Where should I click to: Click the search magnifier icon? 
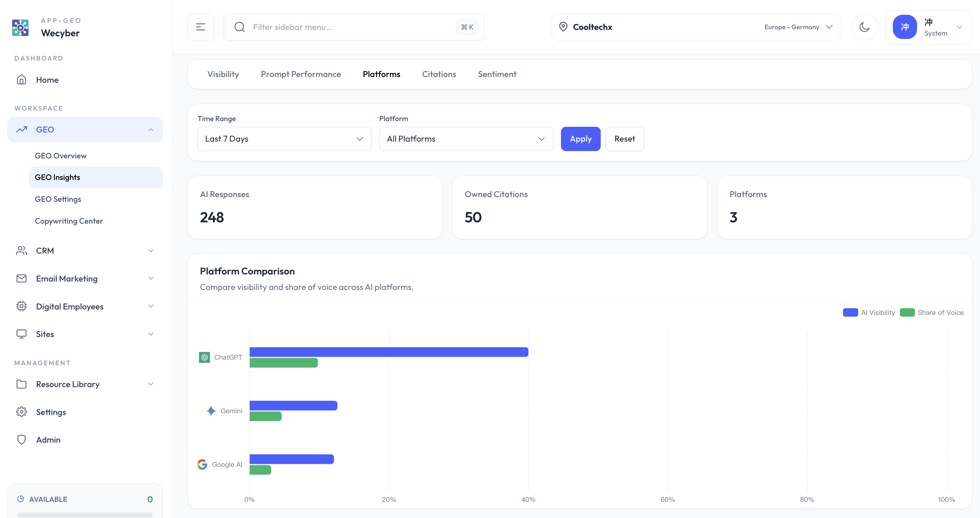(239, 27)
